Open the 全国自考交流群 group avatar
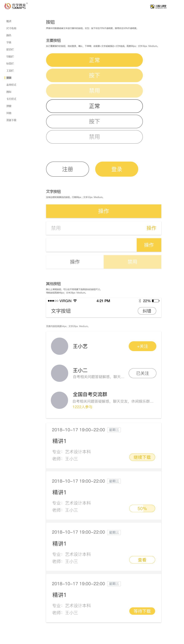Screen dimensions: 184x644 59,400
